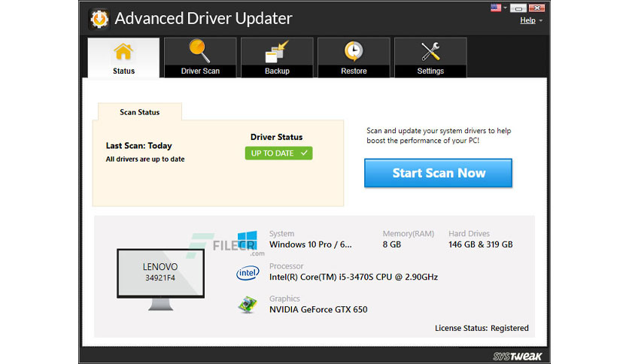Screen dimensions: 629x364
Task: Click the 'System' label
Action: click(x=281, y=233)
